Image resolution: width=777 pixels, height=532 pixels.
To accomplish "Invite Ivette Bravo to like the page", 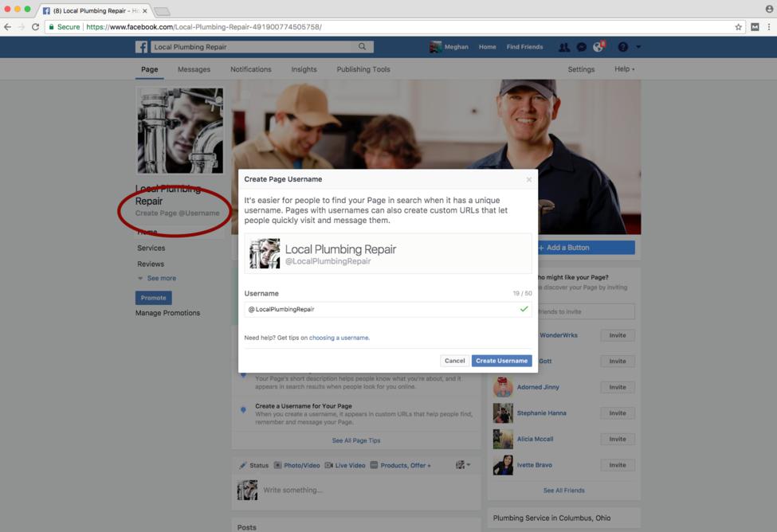I will pyautogui.click(x=618, y=465).
